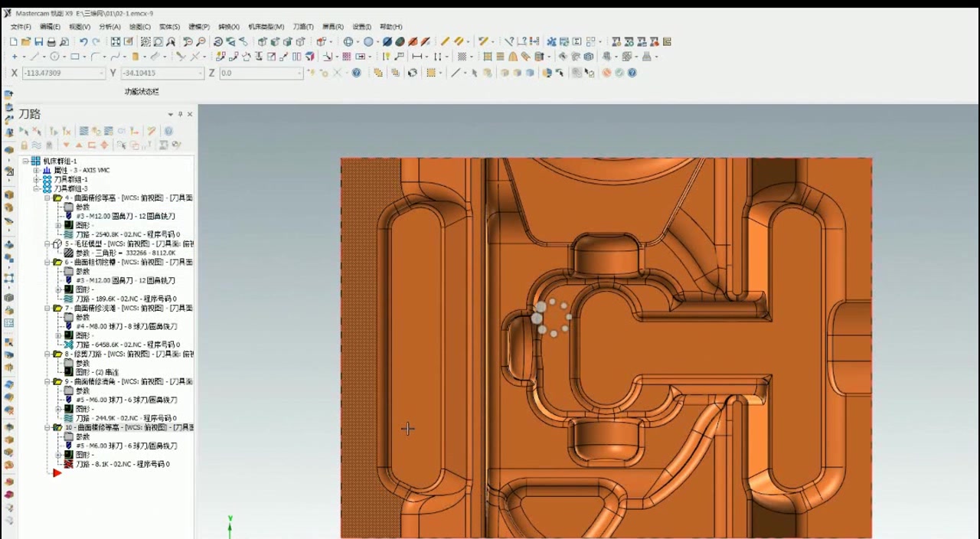The image size is (980, 539).
Task: Click the Fit to screen icon
Action: (115, 42)
